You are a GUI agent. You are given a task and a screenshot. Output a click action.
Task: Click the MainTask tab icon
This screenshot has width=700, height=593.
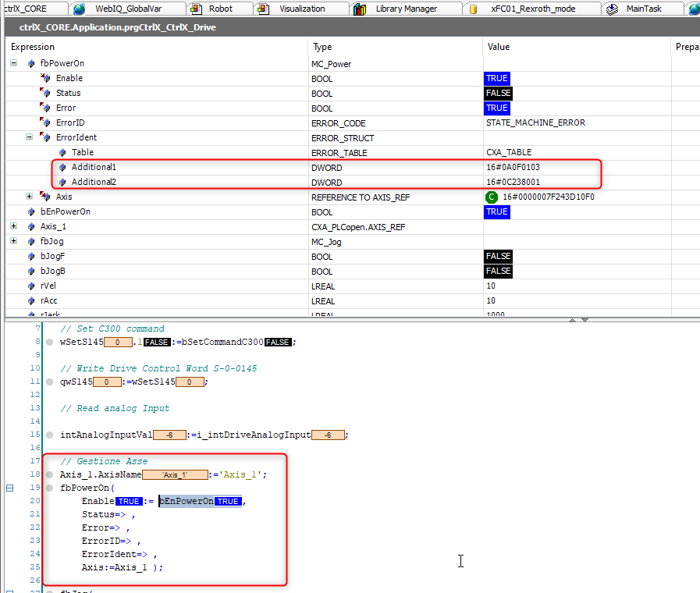click(613, 9)
